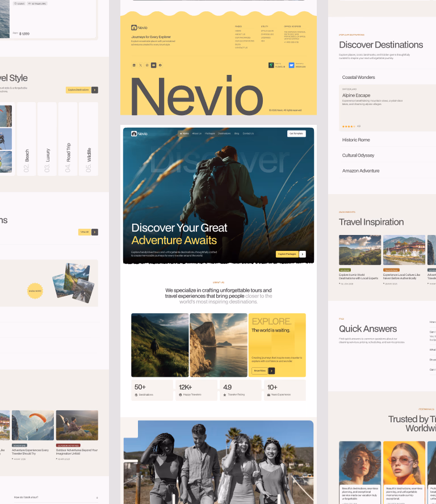Click the Explore Destinations button

[78, 90]
